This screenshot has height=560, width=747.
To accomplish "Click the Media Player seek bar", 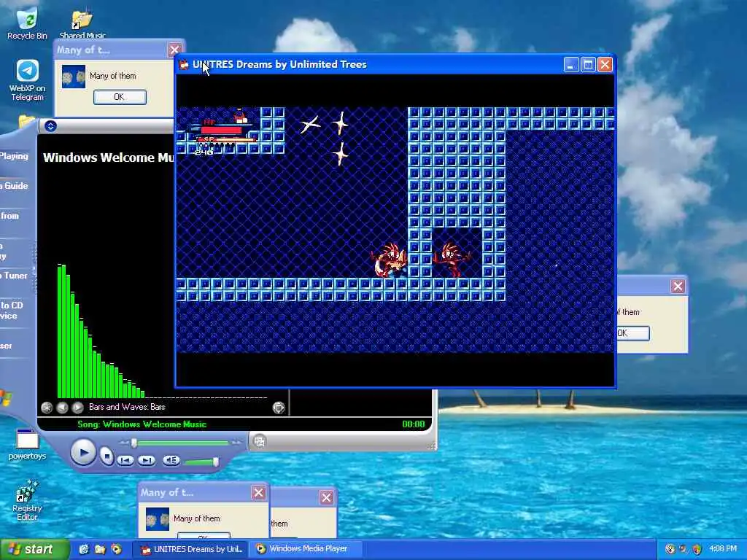I will pos(180,443).
